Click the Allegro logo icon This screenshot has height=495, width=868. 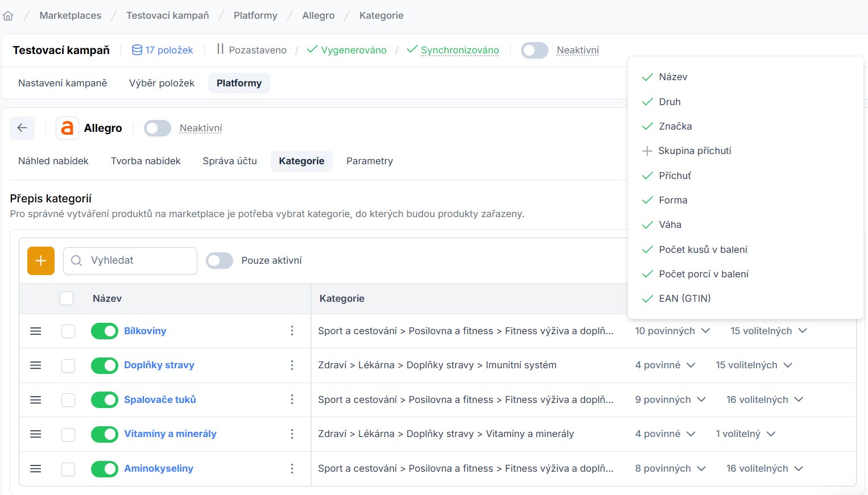67,128
